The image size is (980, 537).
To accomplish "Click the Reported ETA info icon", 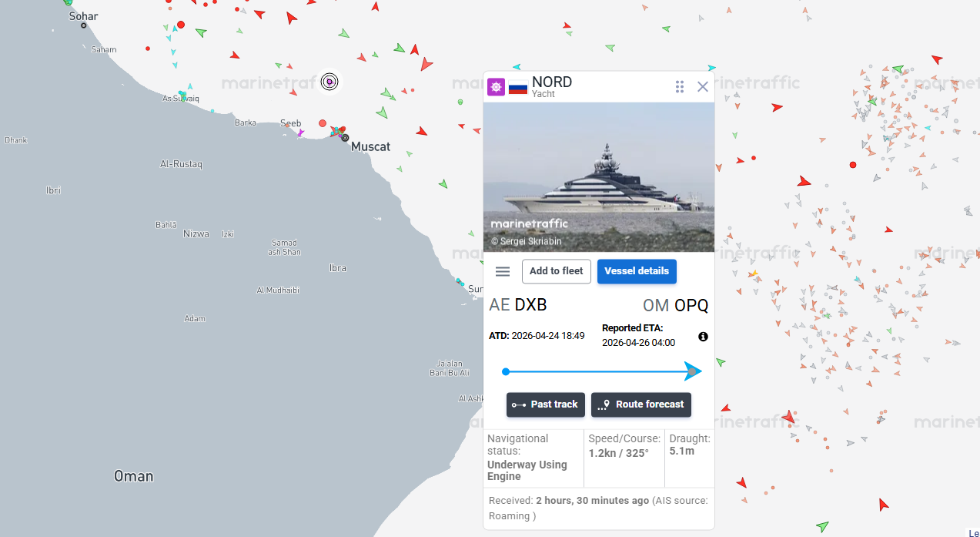I will point(703,337).
